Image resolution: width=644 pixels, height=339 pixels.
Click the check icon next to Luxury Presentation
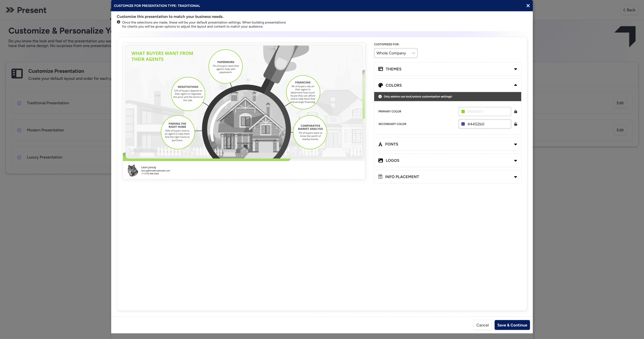pyautogui.click(x=19, y=157)
